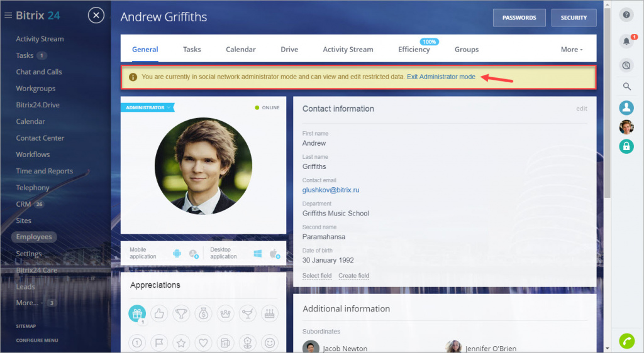Open the help question mark icon
This screenshot has height=353, width=644.
[626, 14]
